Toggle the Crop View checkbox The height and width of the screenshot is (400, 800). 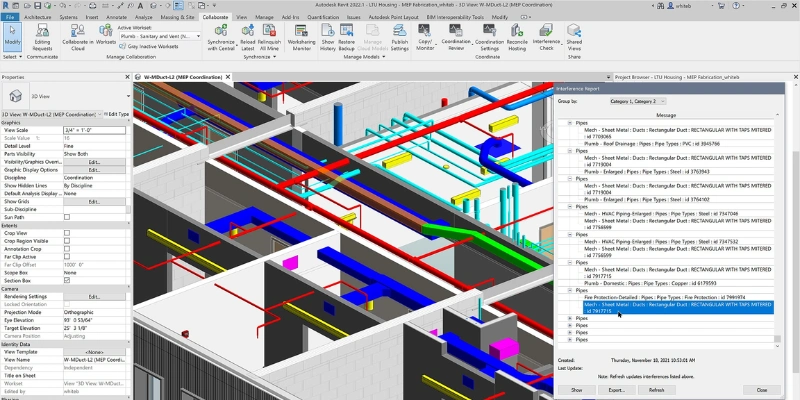[x=67, y=233]
